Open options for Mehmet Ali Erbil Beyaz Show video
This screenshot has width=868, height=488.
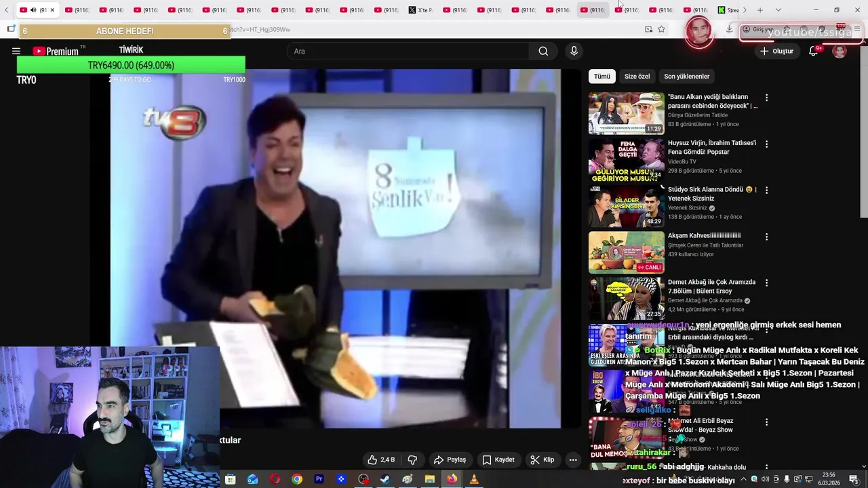click(767, 422)
